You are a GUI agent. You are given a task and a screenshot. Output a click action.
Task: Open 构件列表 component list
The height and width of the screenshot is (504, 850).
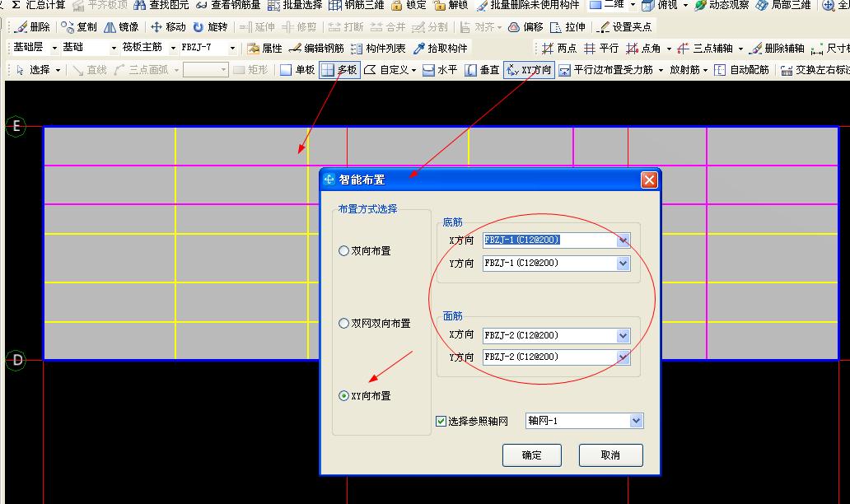coord(378,49)
